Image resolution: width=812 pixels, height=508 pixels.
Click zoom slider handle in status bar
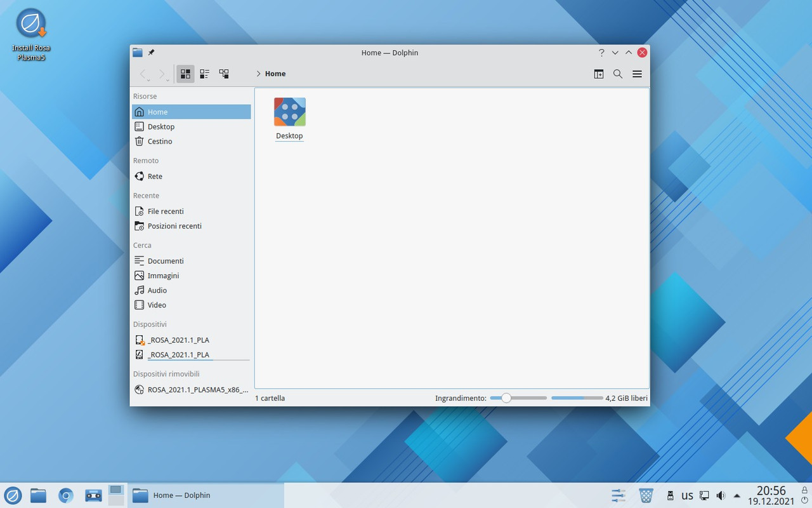pyautogui.click(x=506, y=398)
